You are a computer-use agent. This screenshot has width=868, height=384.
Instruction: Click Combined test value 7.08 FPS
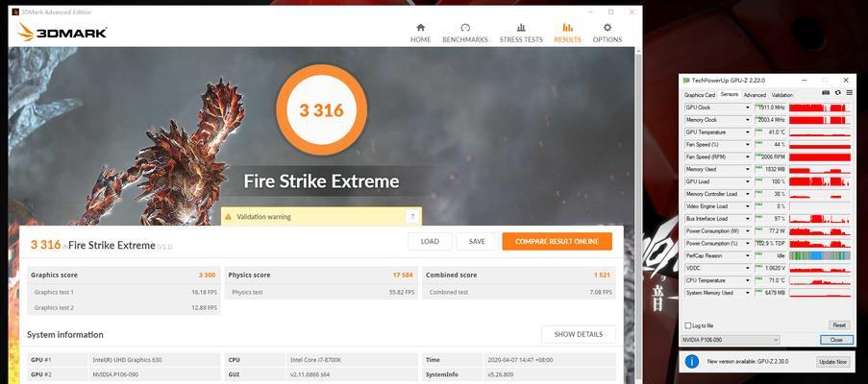coord(601,292)
